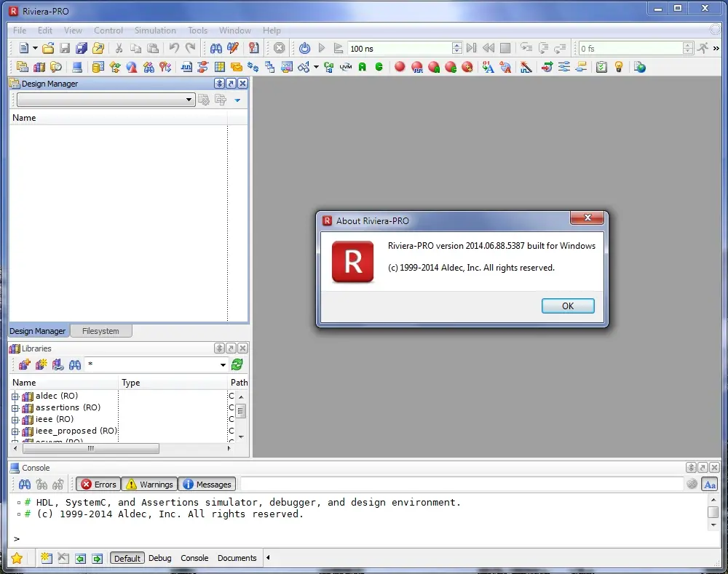Switch to the Design Manager tab
The image size is (728, 574).
pyautogui.click(x=38, y=331)
